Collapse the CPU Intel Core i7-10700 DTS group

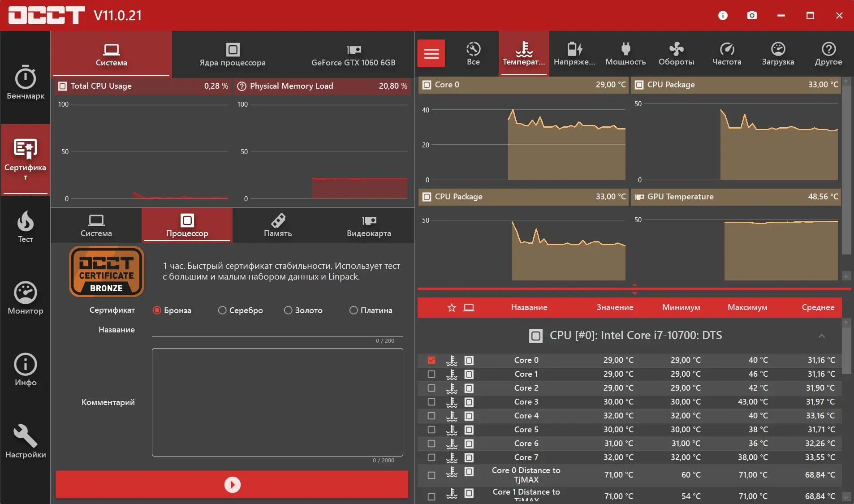point(822,336)
